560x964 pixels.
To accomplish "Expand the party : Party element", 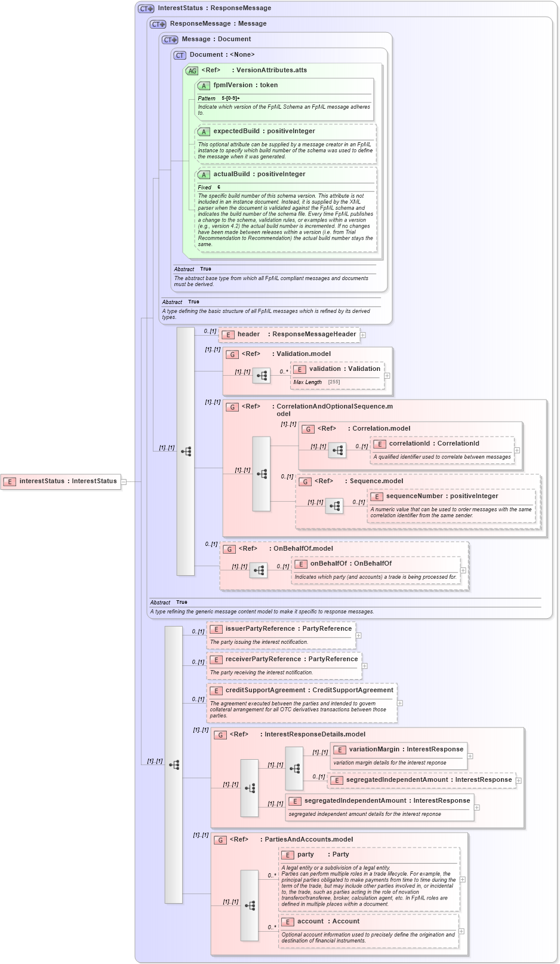I will point(463,880).
